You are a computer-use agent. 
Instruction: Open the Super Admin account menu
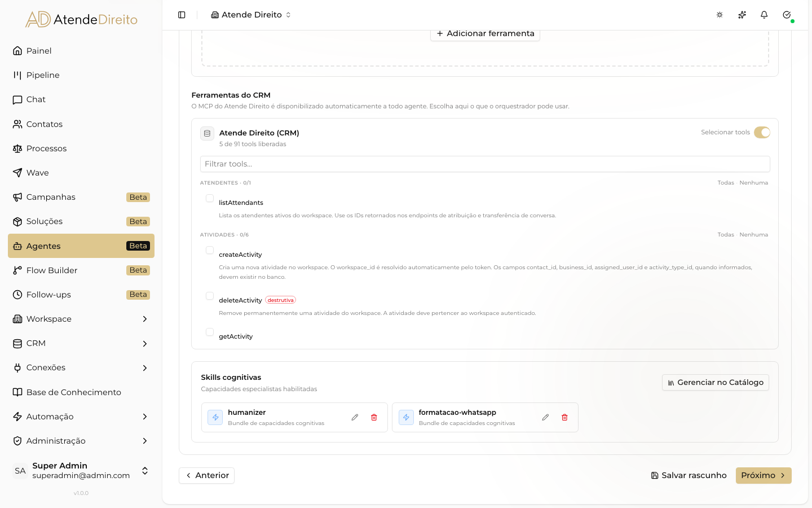tap(81, 471)
